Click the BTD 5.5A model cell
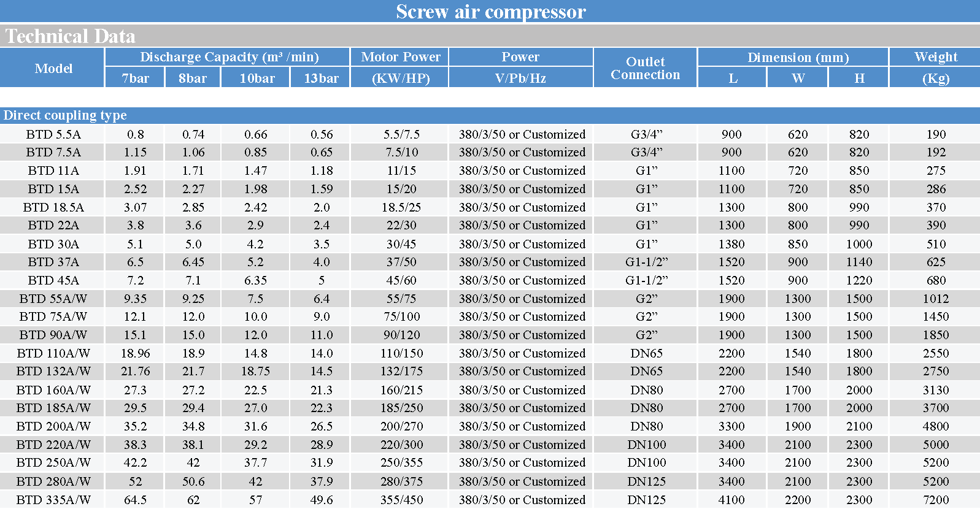 53,134
